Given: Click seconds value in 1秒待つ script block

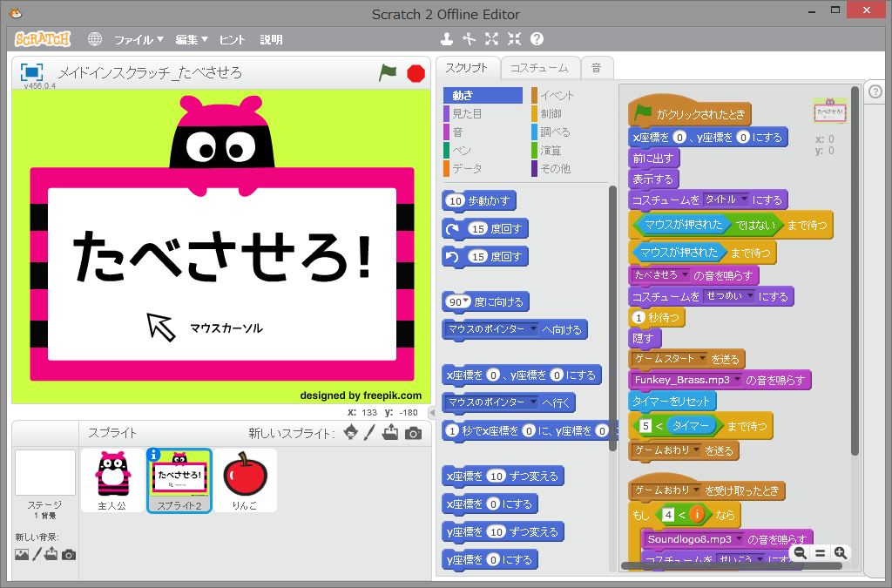Looking at the screenshot, I should [x=639, y=317].
